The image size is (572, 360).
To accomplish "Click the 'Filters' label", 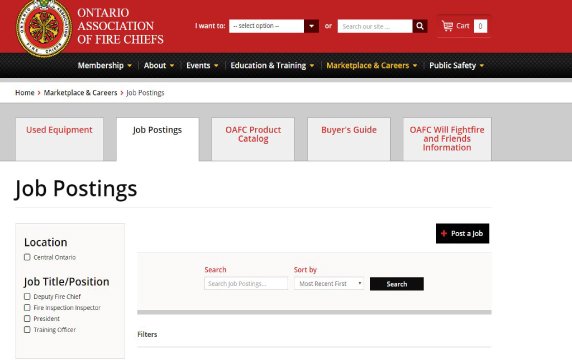I will click(147, 334).
